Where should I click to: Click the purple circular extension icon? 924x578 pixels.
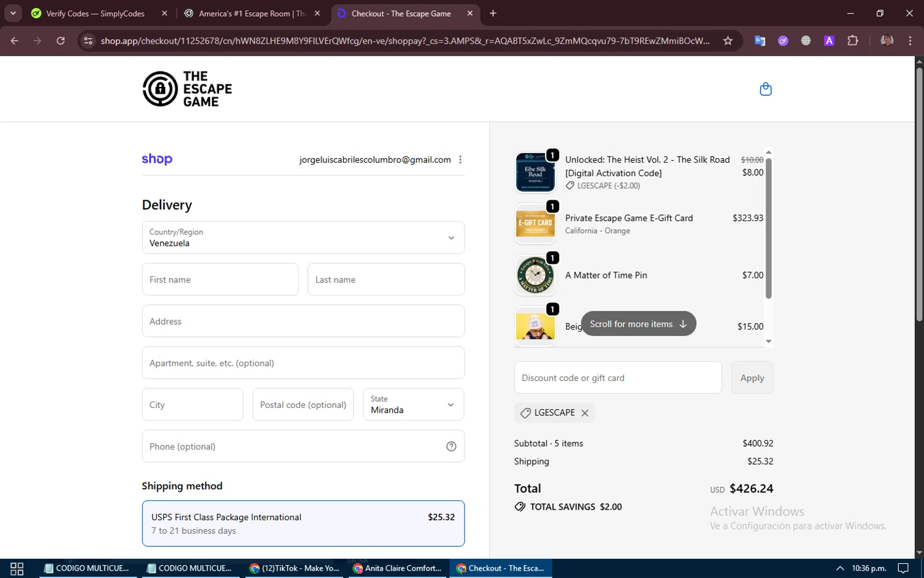click(x=783, y=41)
